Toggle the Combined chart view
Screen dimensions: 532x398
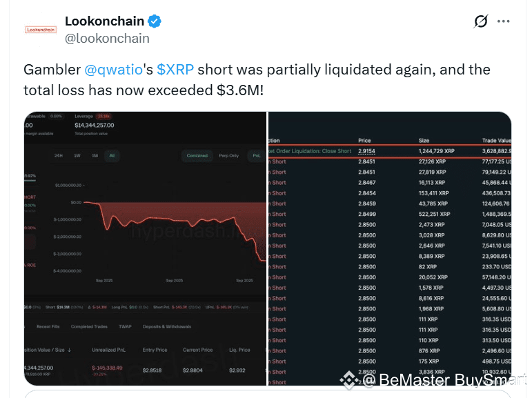click(197, 156)
